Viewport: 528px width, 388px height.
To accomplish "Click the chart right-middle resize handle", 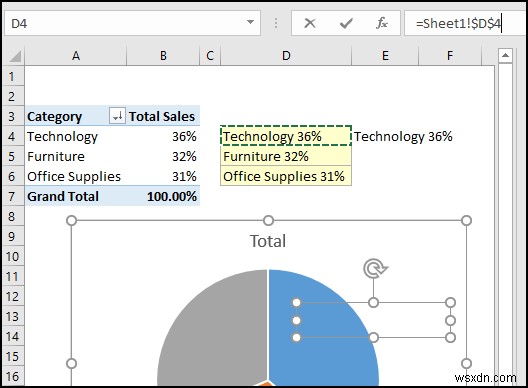I will tap(466, 363).
